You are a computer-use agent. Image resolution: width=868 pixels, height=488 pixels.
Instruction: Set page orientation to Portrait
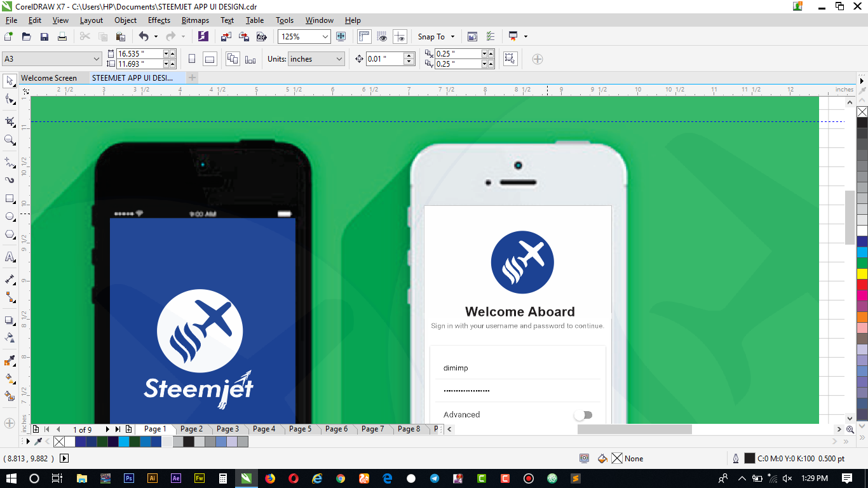pos(192,59)
